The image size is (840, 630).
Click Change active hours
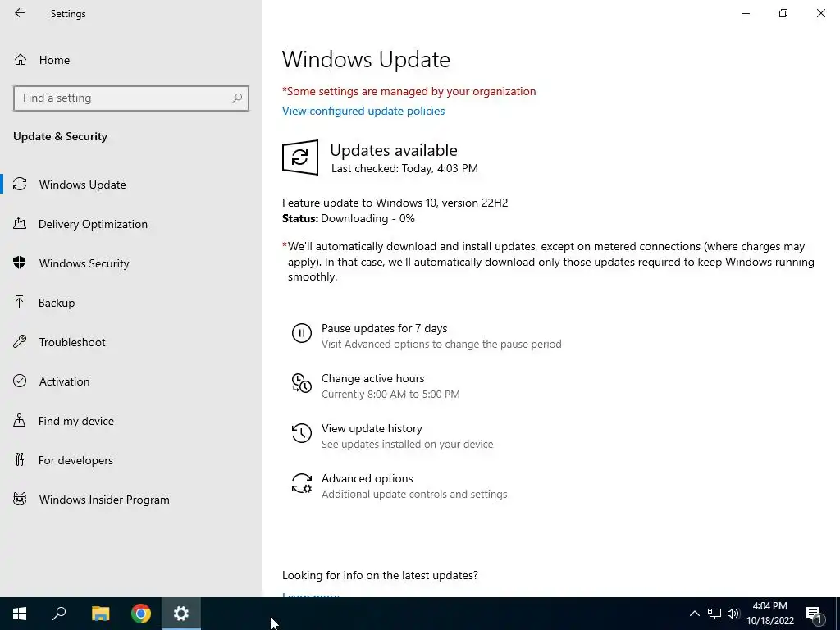click(x=373, y=378)
